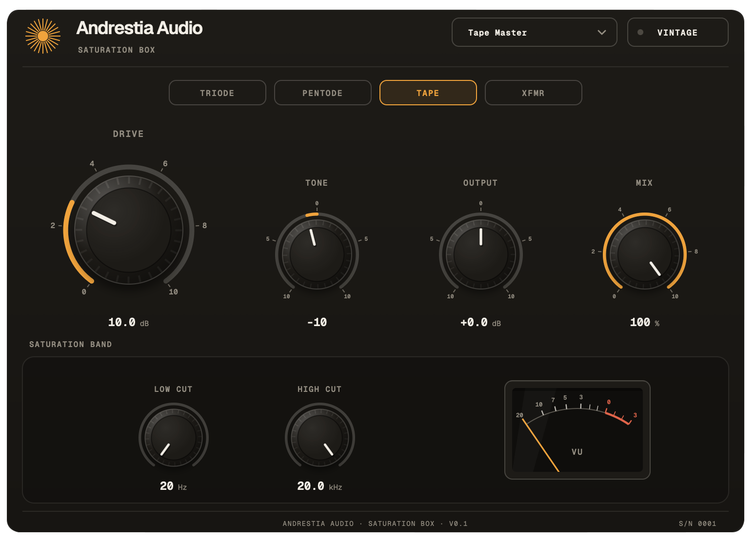Screen dimensions: 756x543
Task: Click the MIX label
Action: point(644,183)
